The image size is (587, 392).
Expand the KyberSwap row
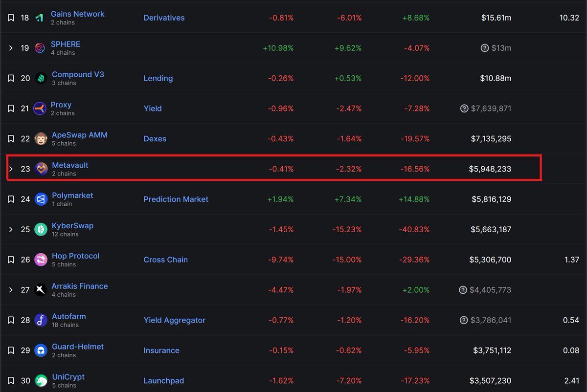pyautogui.click(x=11, y=230)
